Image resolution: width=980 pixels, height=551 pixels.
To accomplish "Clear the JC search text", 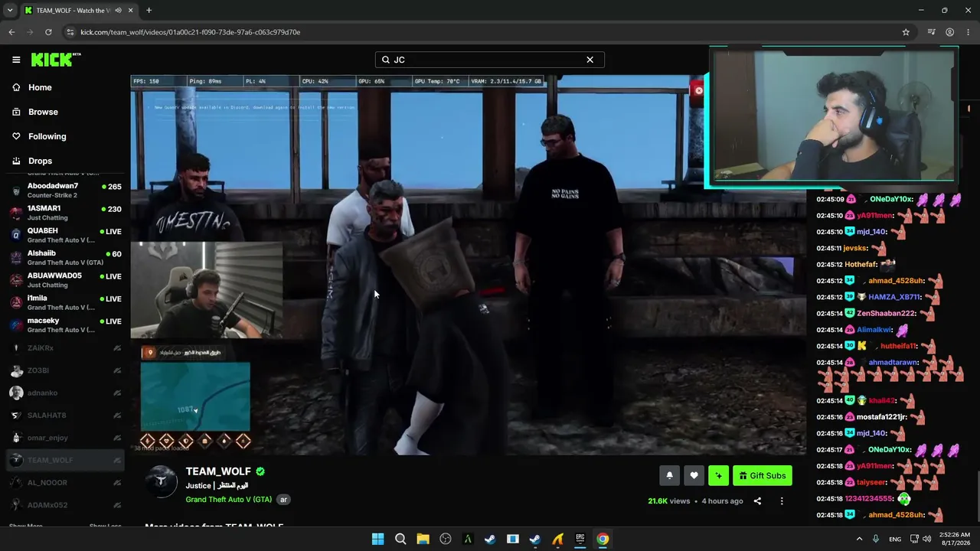I will coord(590,60).
